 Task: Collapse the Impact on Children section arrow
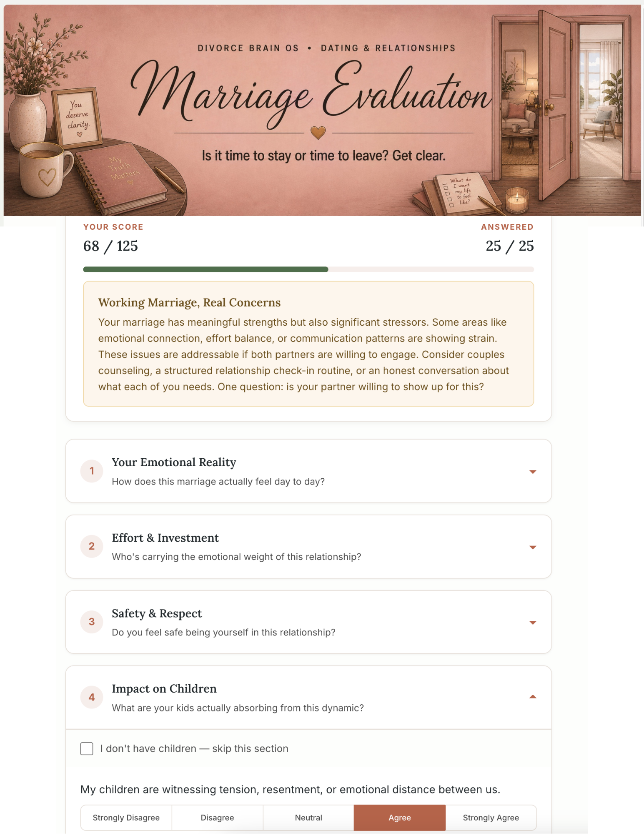(532, 697)
